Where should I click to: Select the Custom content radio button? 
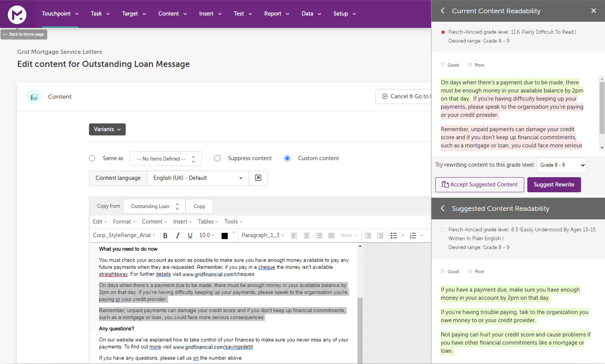click(287, 158)
